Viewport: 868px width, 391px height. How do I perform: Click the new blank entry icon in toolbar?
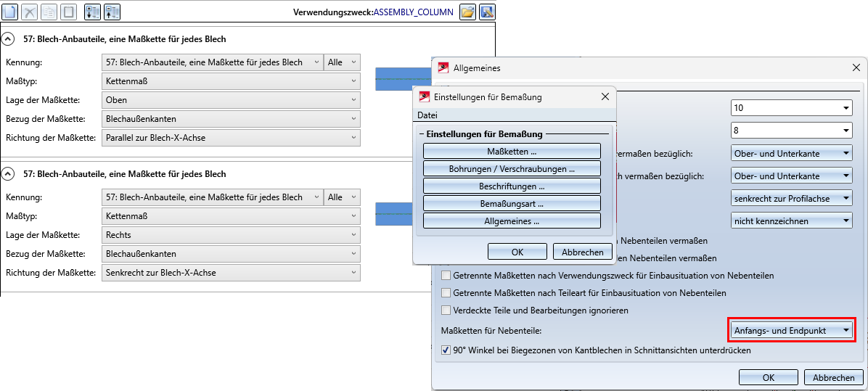tap(11, 12)
